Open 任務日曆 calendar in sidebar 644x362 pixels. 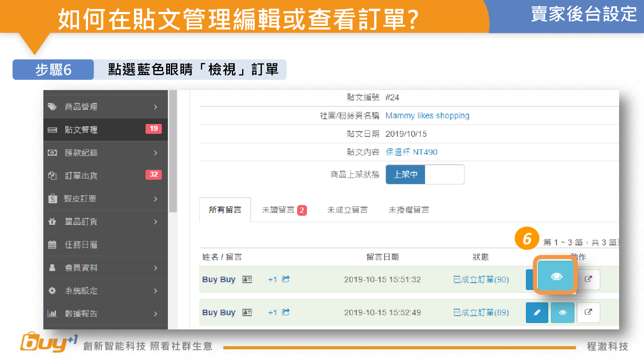81,245
